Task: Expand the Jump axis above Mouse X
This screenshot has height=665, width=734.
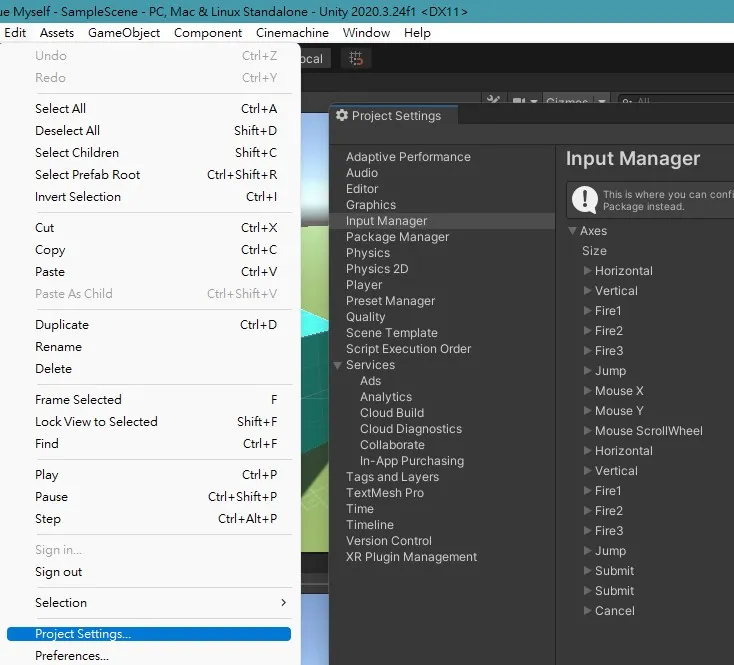Action: click(x=587, y=370)
